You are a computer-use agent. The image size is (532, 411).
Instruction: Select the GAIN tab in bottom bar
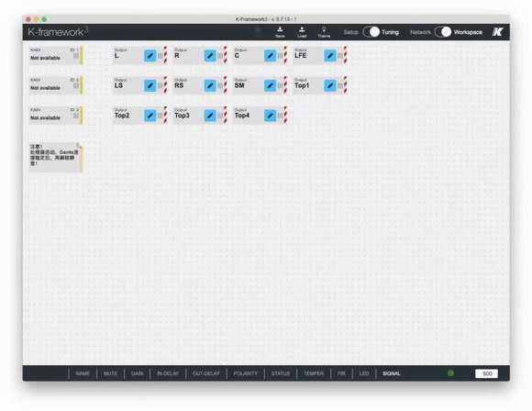point(137,373)
